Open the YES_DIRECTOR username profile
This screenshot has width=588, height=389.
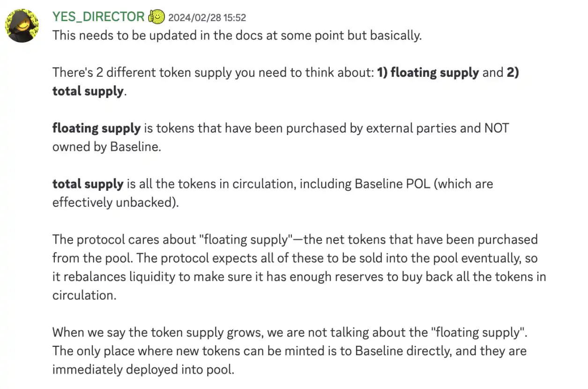pyautogui.click(x=98, y=17)
